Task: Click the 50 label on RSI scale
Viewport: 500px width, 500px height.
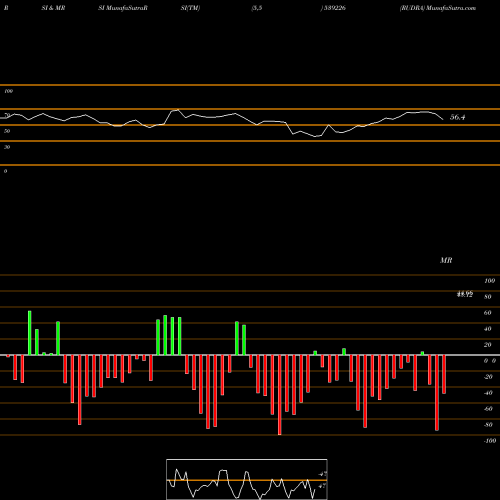Action: 7,131
